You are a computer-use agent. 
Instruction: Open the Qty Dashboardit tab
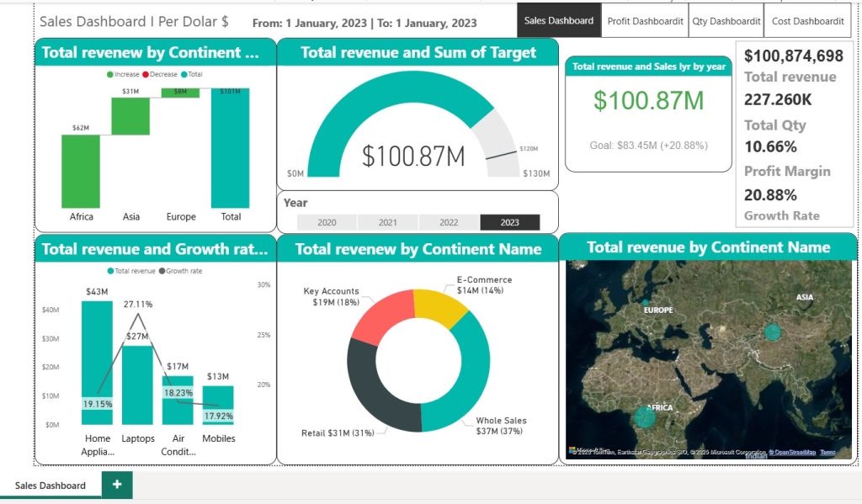tap(725, 21)
